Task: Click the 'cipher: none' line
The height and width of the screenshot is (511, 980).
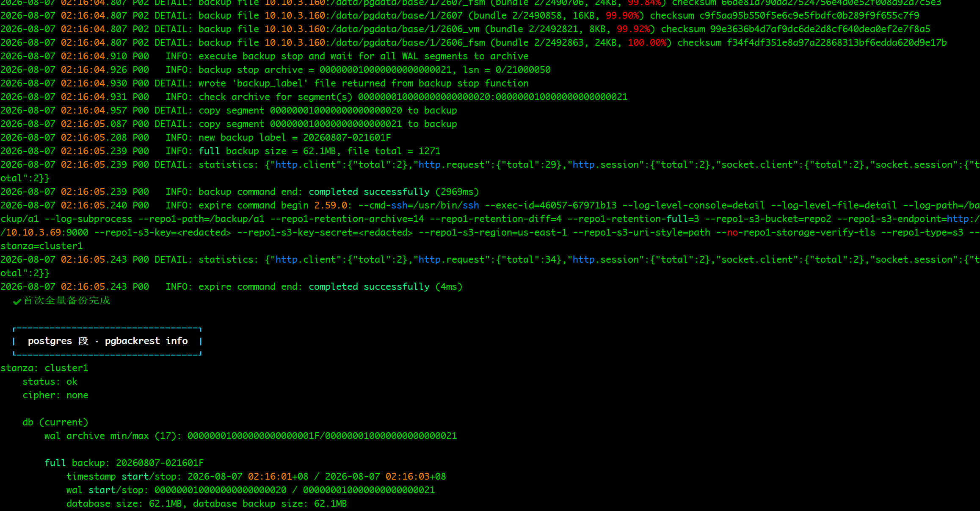Action: (x=55, y=395)
